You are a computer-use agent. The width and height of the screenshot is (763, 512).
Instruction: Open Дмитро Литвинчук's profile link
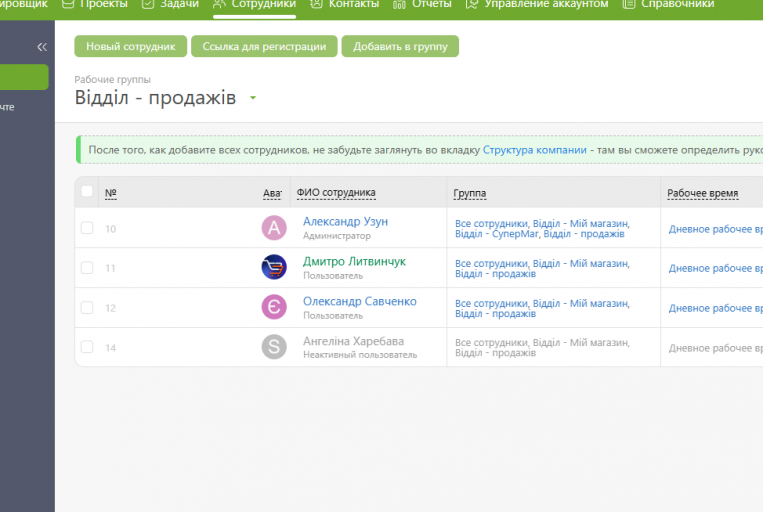[354, 261]
